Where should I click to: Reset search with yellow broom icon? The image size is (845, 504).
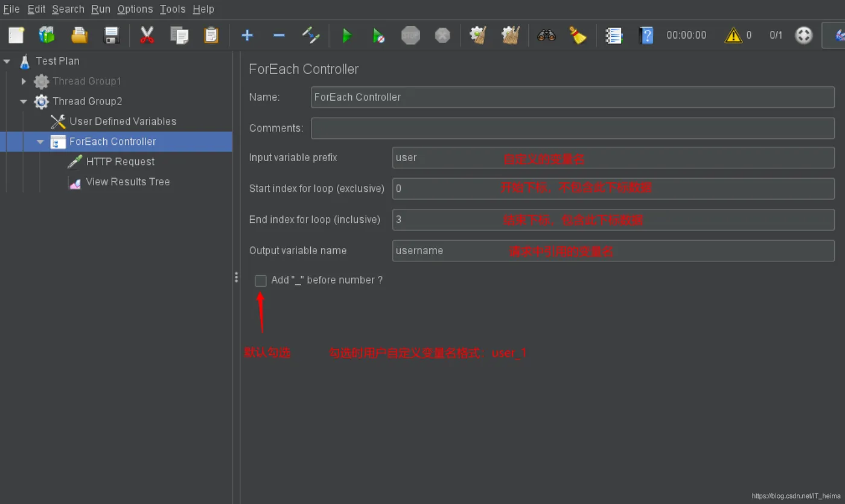point(578,36)
